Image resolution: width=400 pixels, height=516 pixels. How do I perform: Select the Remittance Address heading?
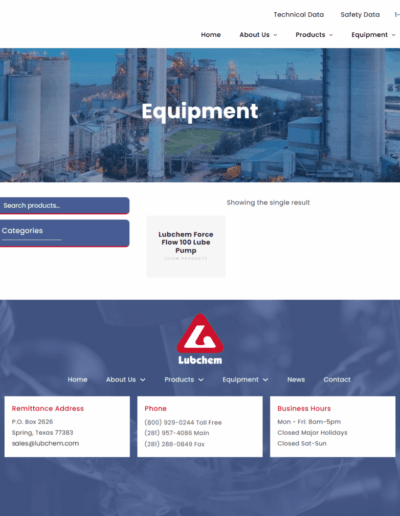pos(48,409)
